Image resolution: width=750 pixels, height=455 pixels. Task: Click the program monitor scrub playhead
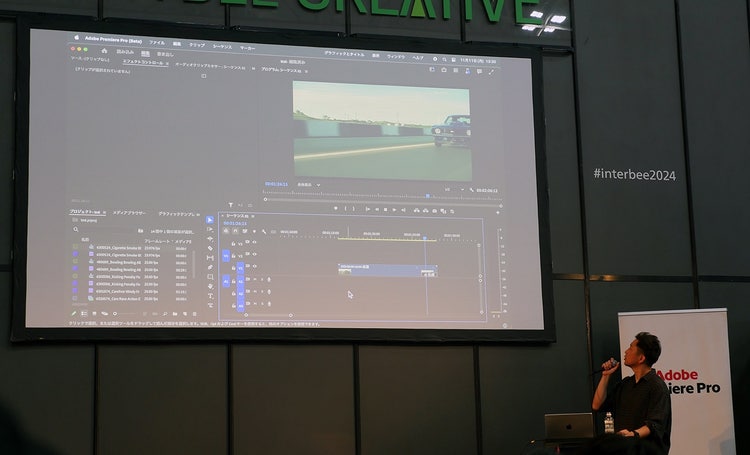tap(428, 196)
